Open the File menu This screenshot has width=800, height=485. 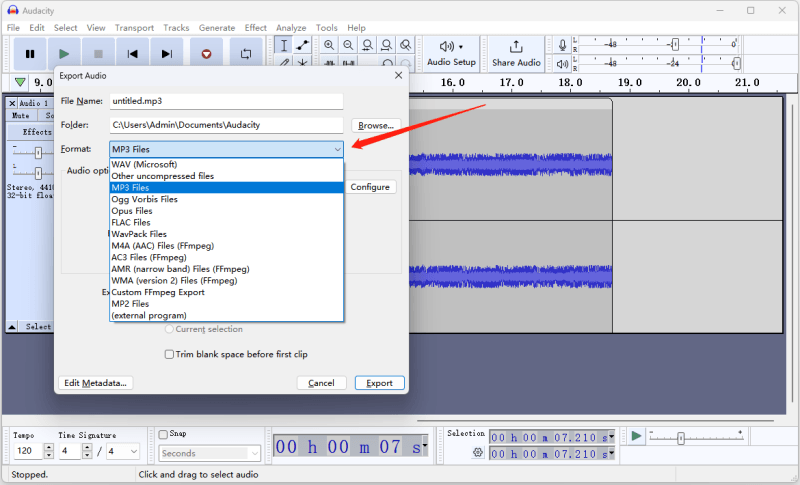click(x=13, y=28)
